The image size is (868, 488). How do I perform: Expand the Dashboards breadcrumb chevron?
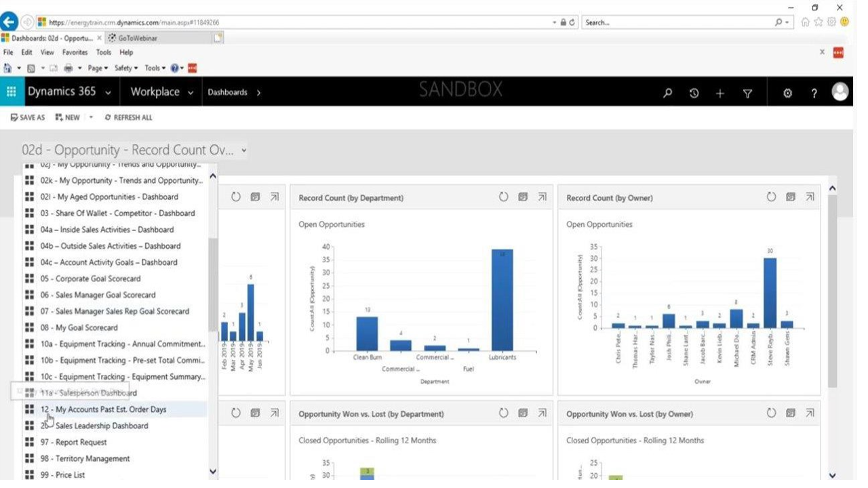pyautogui.click(x=258, y=92)
